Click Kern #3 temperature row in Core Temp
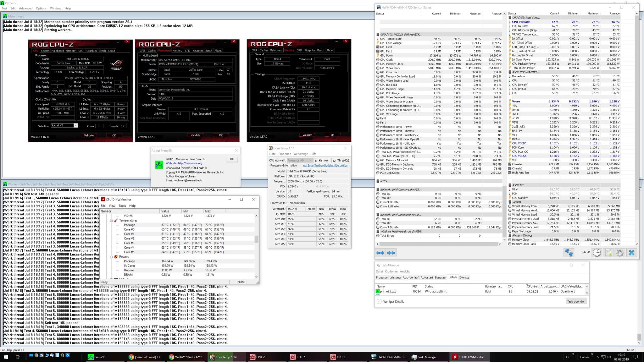 pos(309,234)
